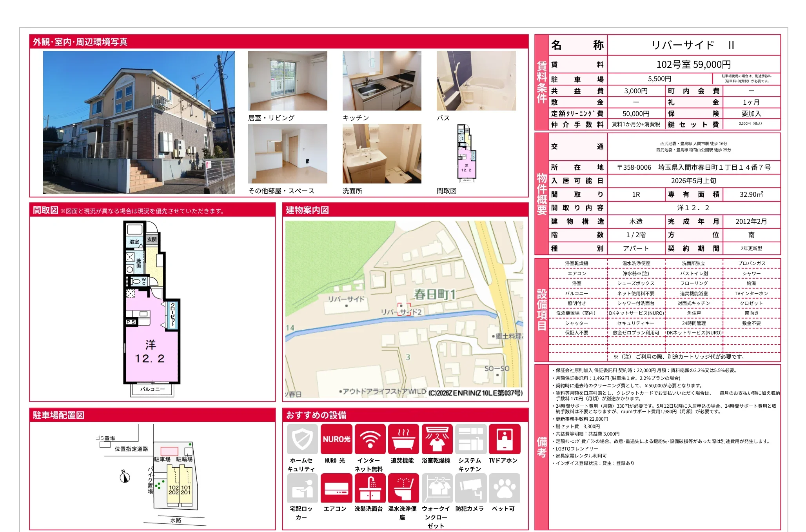This screenshot has height=532, width=806.
Task: Click the 宅配ロッカー icon
Action: [x=302, y=489]
